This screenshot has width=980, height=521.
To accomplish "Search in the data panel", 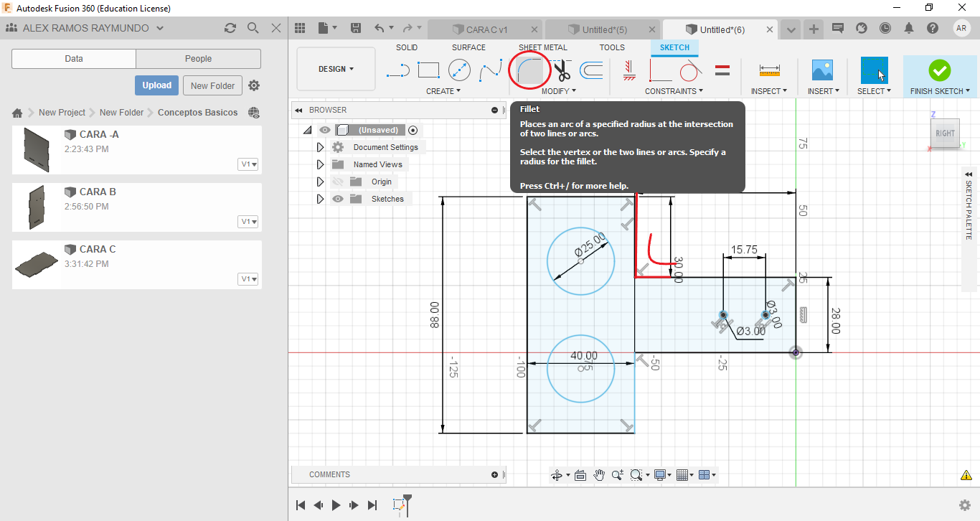I will 253,28.
